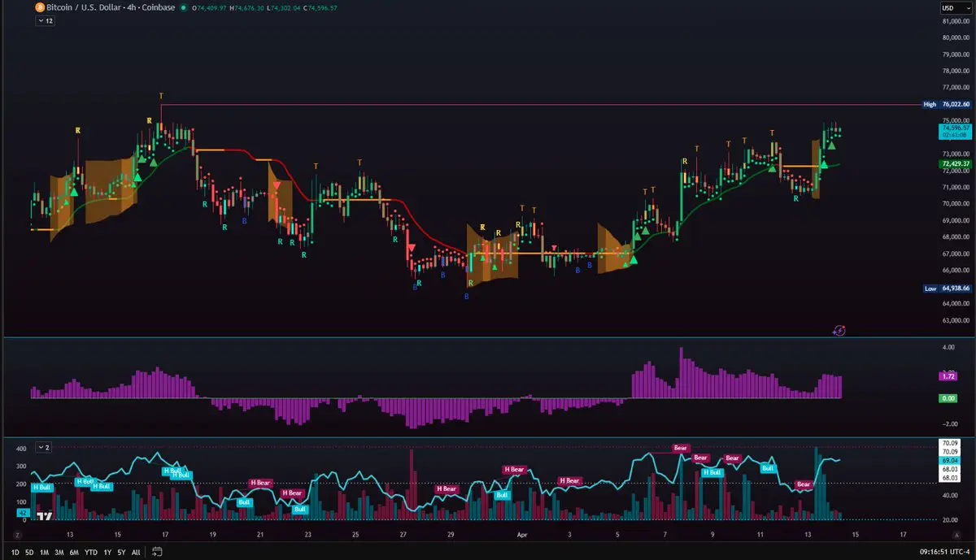
Task: Select the 3M date range
Action: [x=59, y=552]
